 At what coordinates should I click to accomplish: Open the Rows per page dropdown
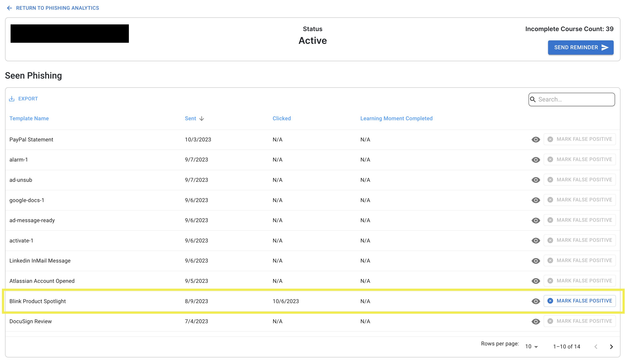532,347
